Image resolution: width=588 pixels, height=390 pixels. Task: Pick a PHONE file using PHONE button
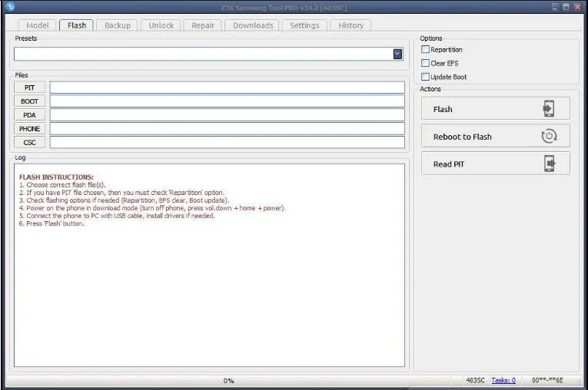pos(30,128)
